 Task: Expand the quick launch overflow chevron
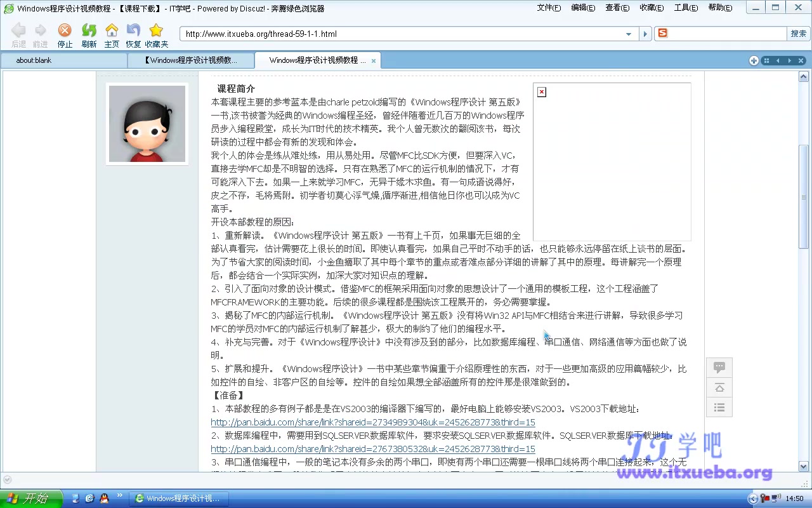119,495
